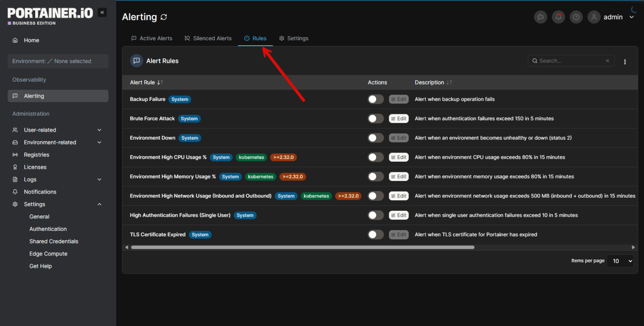Enable the Brute Force Attack rule

click(376, 118)
